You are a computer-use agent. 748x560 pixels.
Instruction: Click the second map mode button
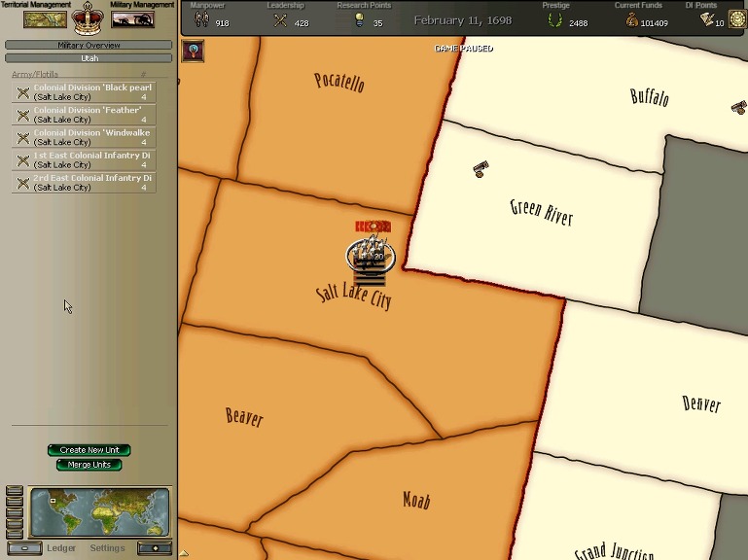coord(15,502)
